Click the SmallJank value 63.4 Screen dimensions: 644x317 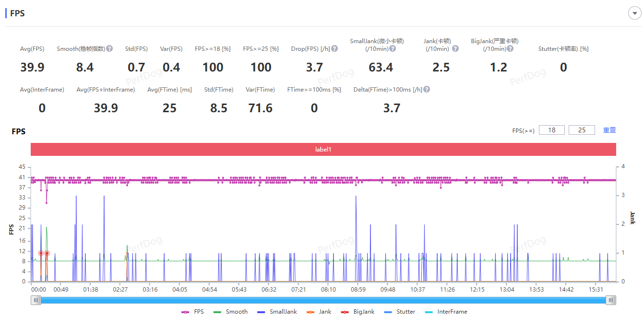pos(381,67)
